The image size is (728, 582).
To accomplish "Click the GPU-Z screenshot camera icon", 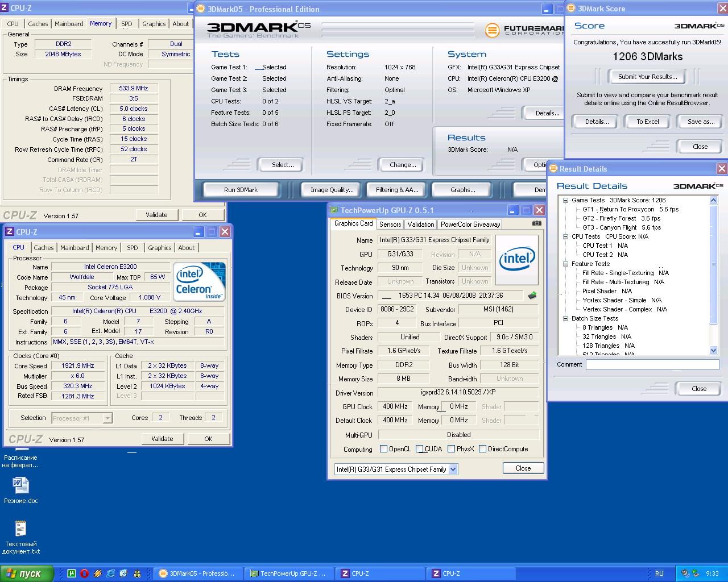I will click(536, 223).
